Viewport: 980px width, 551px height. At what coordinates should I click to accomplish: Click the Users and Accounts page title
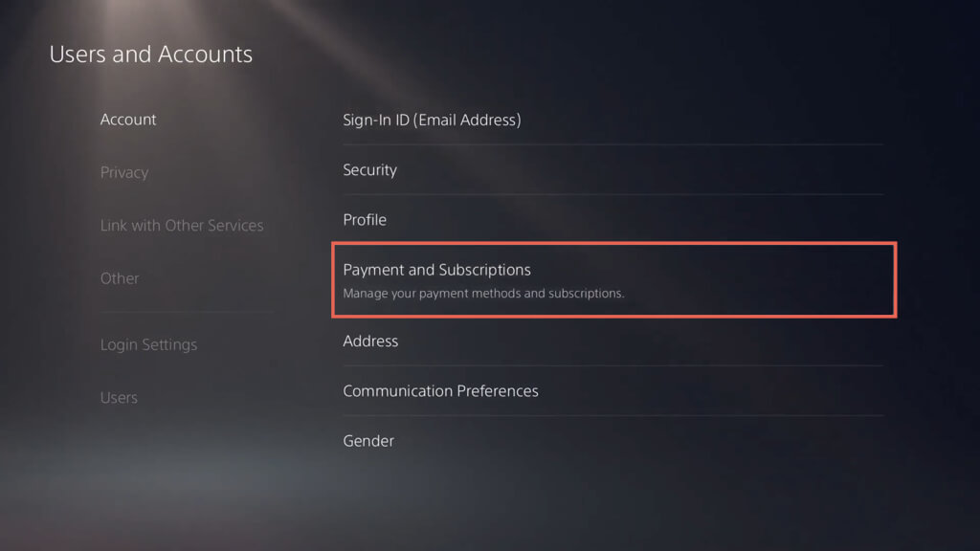151,54
